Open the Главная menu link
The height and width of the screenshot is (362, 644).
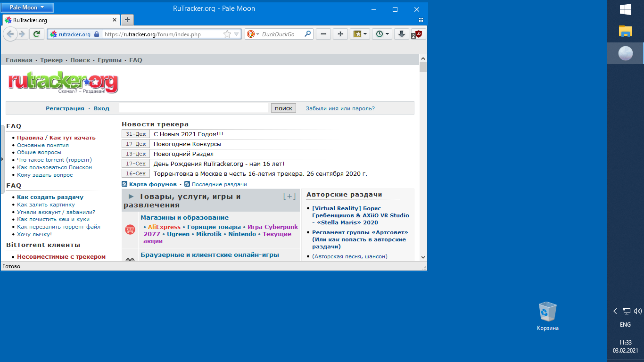[19, 60]
